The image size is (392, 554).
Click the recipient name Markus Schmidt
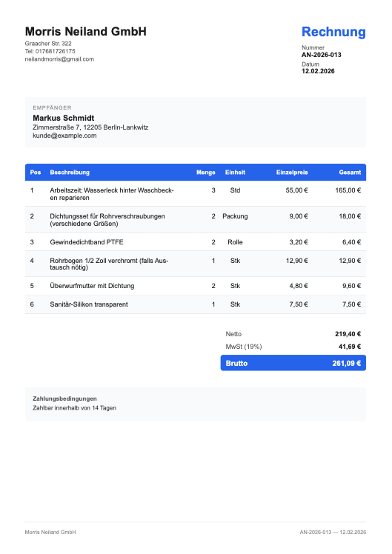(64, 118)
